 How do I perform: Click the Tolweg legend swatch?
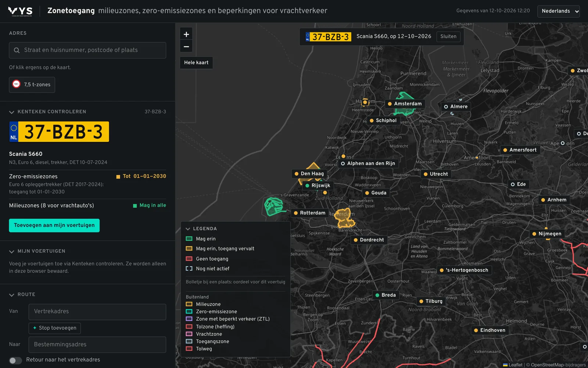[189, 349]
